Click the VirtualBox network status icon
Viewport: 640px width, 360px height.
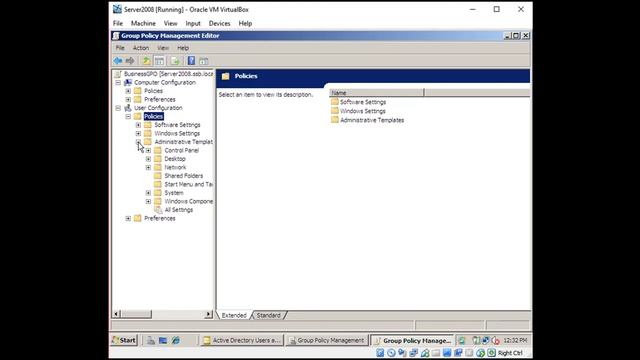[413, 353]
